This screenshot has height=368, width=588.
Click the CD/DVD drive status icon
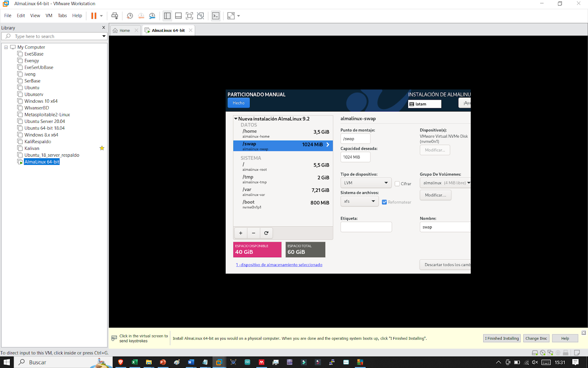[x=542, y=353]
